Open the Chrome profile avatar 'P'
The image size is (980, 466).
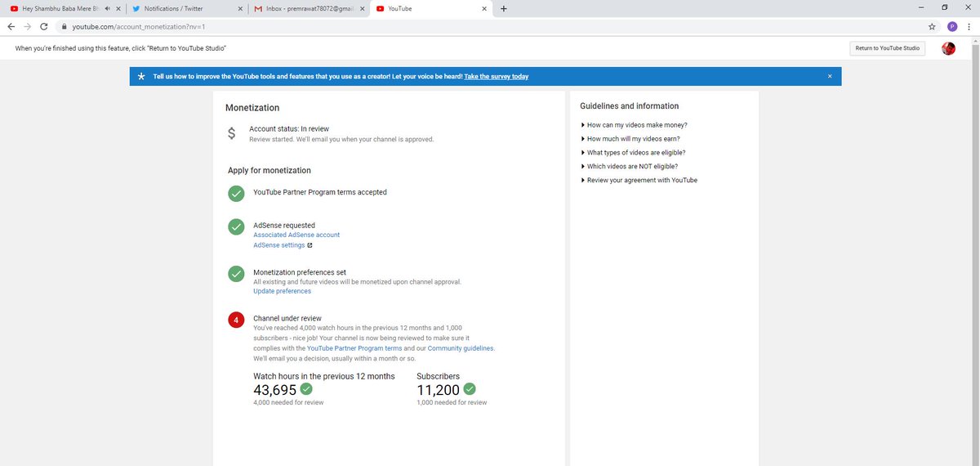(x=951, y=26)
